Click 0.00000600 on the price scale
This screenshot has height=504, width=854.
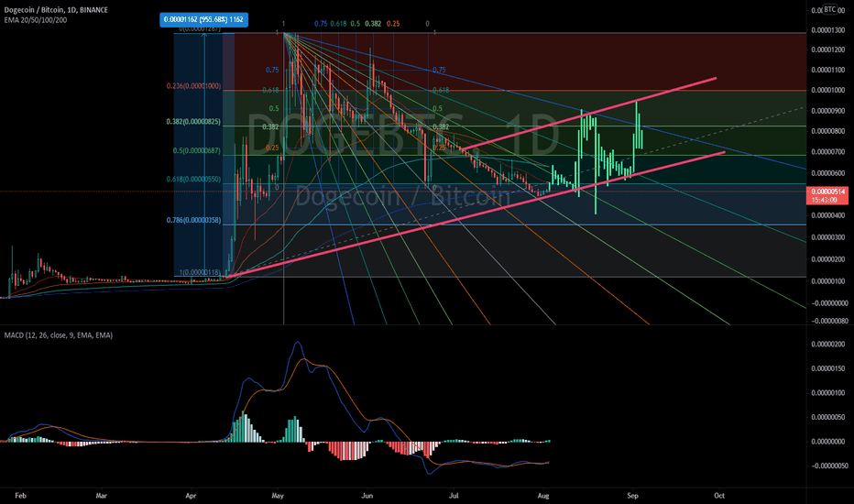coord(828,173)
